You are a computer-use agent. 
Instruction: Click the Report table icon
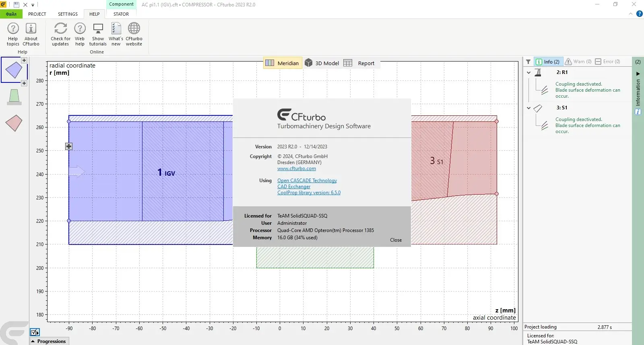[x=348, y=63]
